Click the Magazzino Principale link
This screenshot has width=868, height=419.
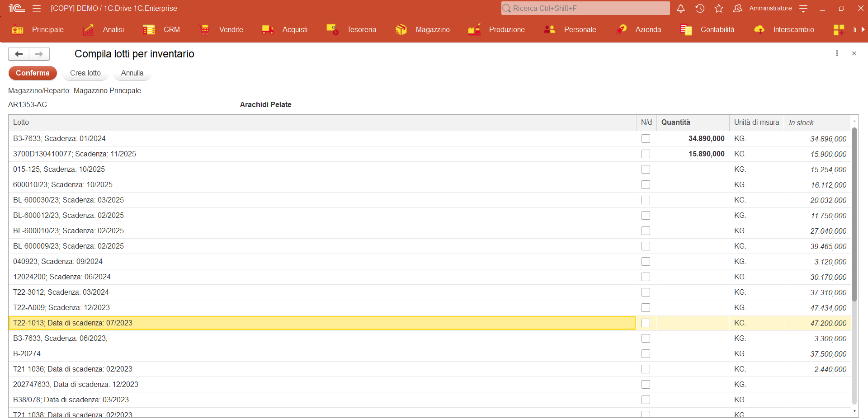click(107, 90)
